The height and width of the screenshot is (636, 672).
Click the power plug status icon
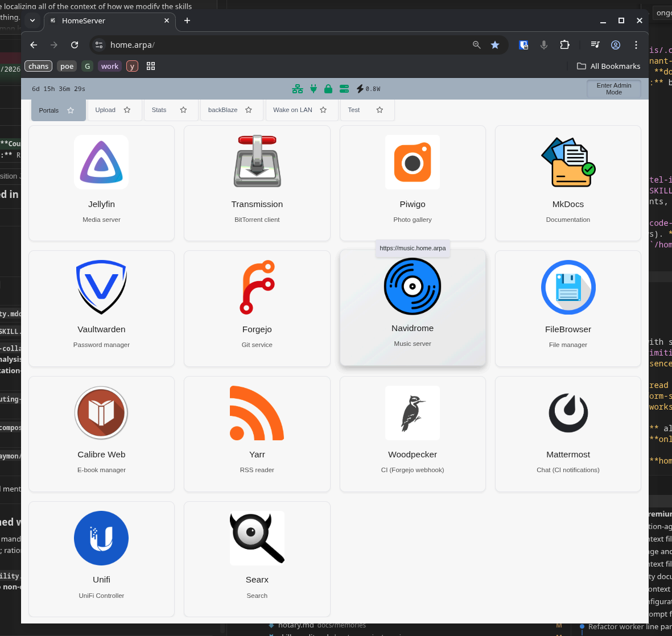point(314,89)
